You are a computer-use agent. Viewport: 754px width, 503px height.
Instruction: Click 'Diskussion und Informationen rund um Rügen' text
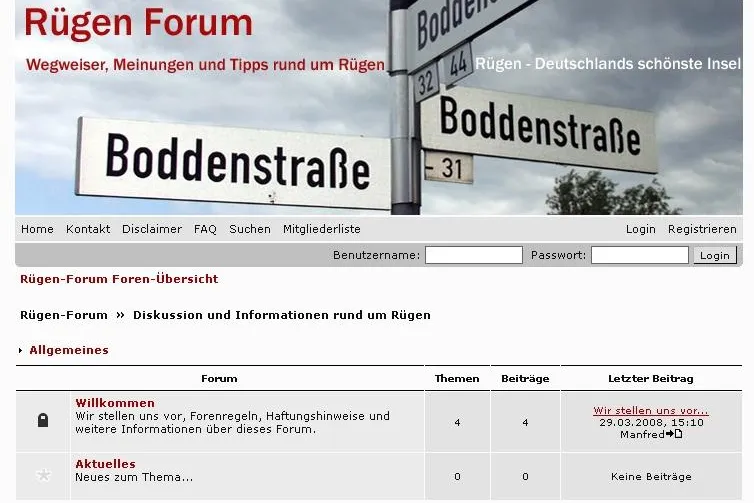point(282,315)
